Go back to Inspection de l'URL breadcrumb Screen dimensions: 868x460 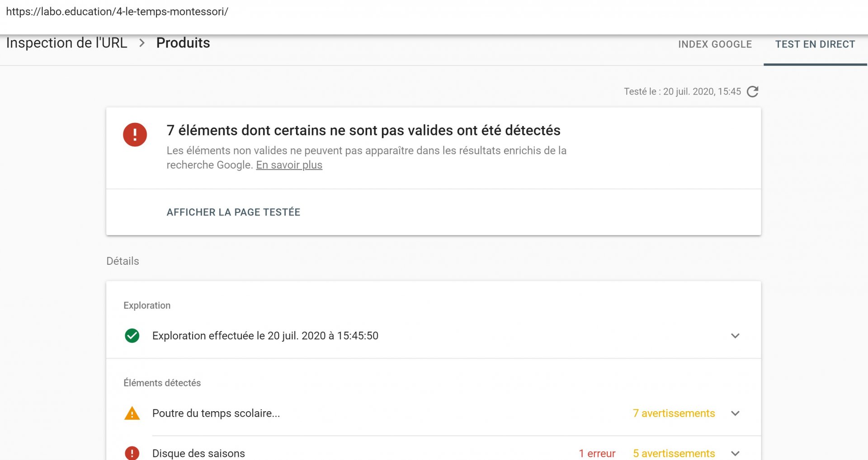pos(66,43)
